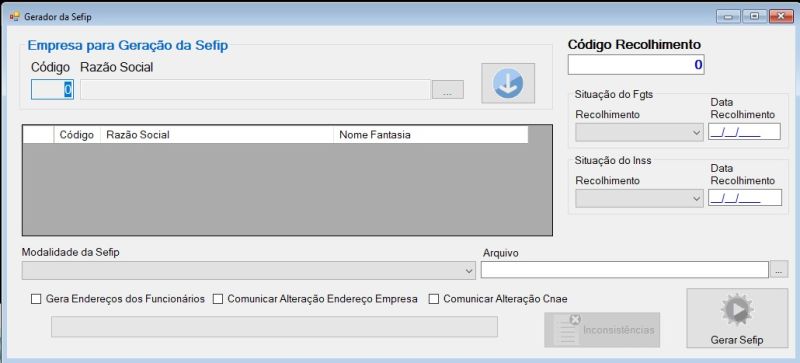Expand Situação do Inss Recolhimento dropdown
This screenshot has width=800, height=363.
click(x=639, y=199)
